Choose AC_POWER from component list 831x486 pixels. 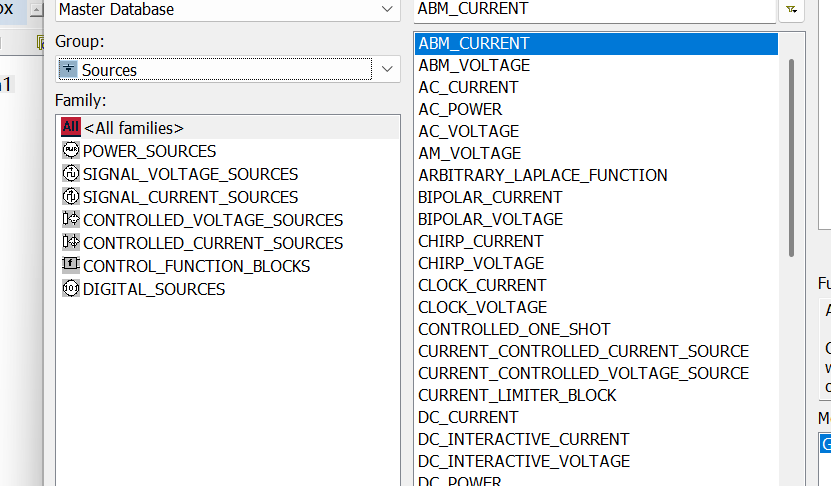pyautogui.click(x=460, y=109)
